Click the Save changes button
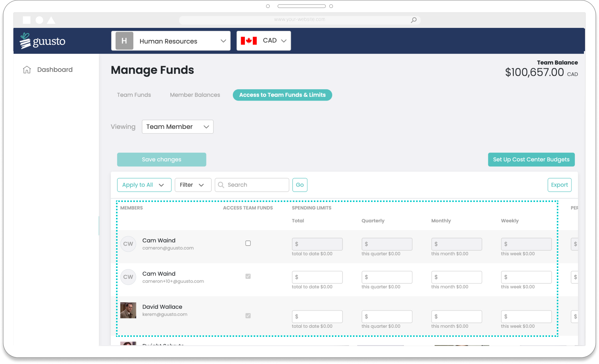The height and width of the screenshot is (364, 599). [162, 159]
